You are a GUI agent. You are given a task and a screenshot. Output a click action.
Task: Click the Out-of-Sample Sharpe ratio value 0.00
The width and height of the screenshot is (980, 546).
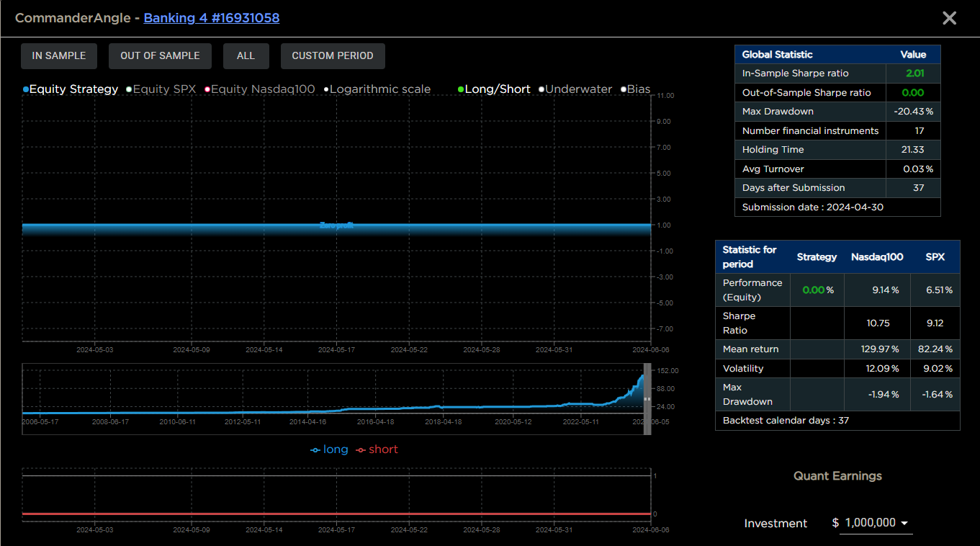(x=913, y=92)
